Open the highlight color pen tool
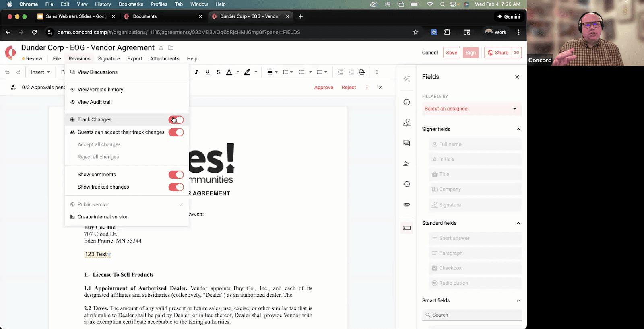 (x=247, y=72)
